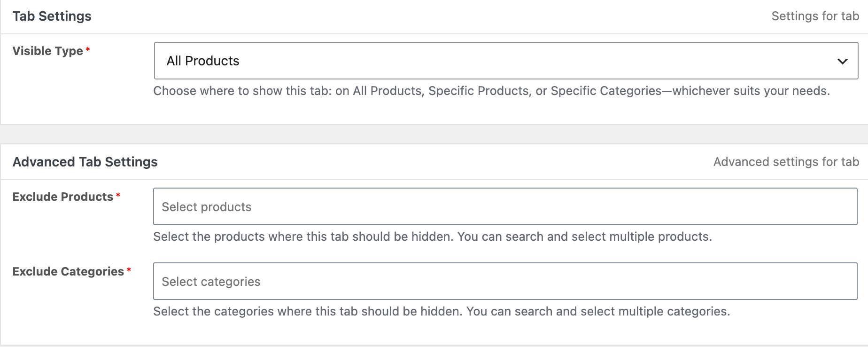Click the 'Settings for tab' description text
The height and width of the screenshot is (347, 868).
(x=815, y=16)
